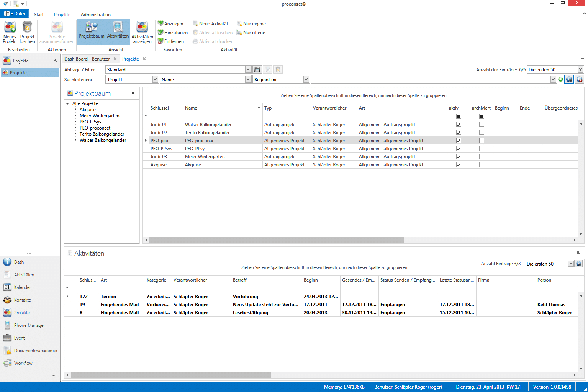The height and width of the screenshot is (392, 588).
Task: Toggle aktiv checkbox for Jordi-01 row
Action: 459,125
